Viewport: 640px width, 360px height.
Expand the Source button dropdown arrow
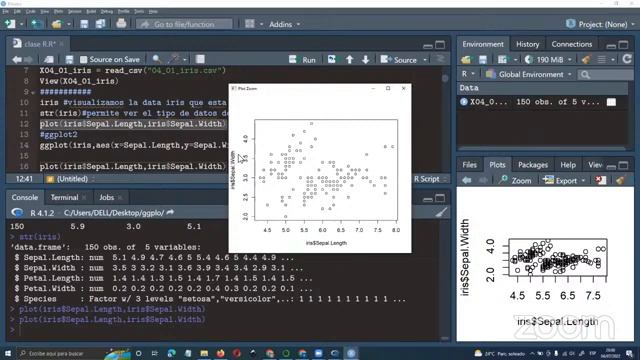point(425,60)
